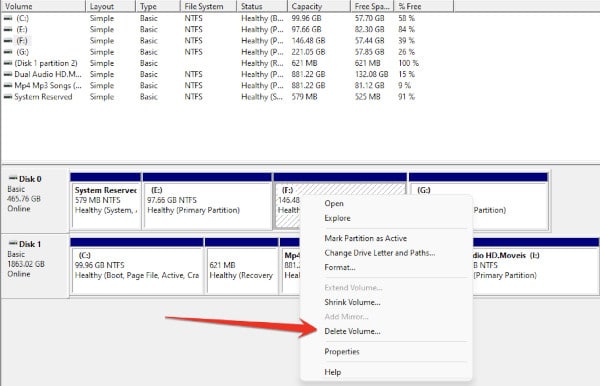
Task: Sort by the Volume column header
Action: point(43,6)
